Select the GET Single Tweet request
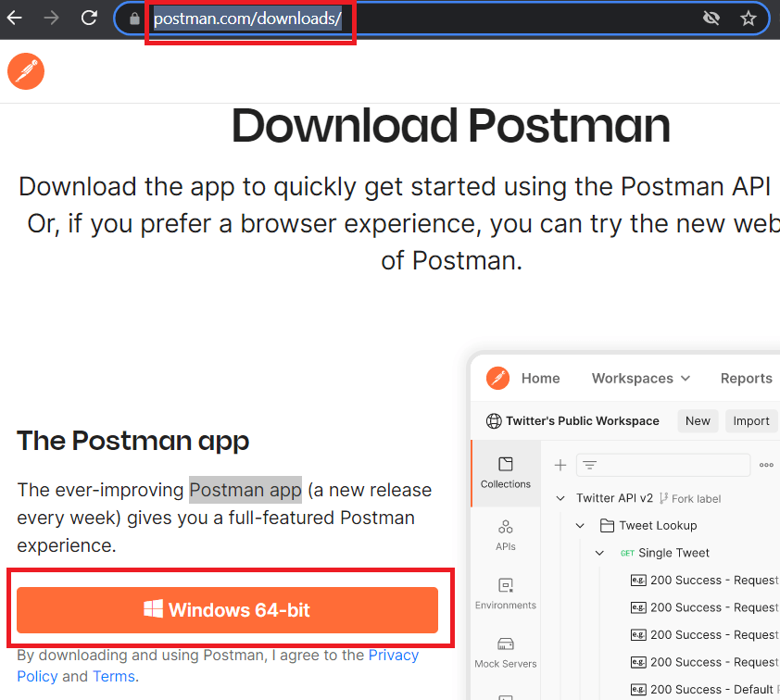This screenshot has height=700, width=780. coord(664,553)
